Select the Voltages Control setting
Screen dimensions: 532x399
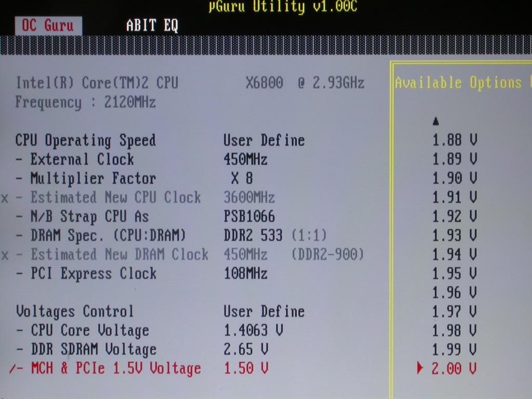click(75, 312)
